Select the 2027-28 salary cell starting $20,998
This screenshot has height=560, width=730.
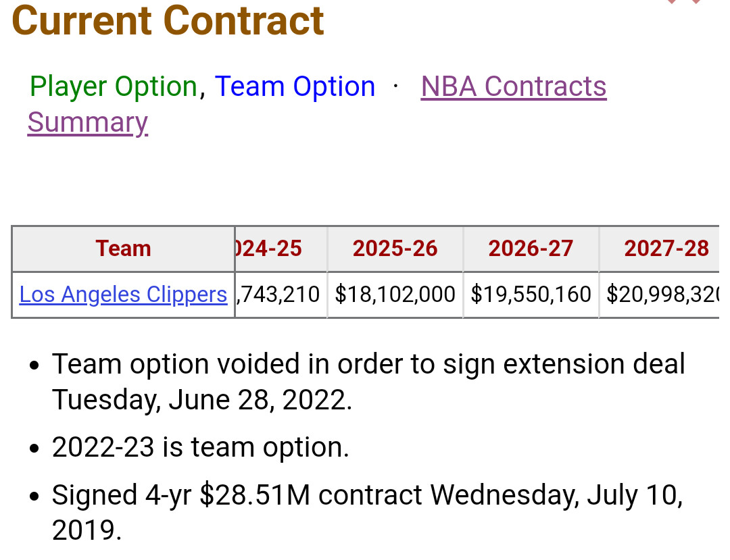click(662, 295)
